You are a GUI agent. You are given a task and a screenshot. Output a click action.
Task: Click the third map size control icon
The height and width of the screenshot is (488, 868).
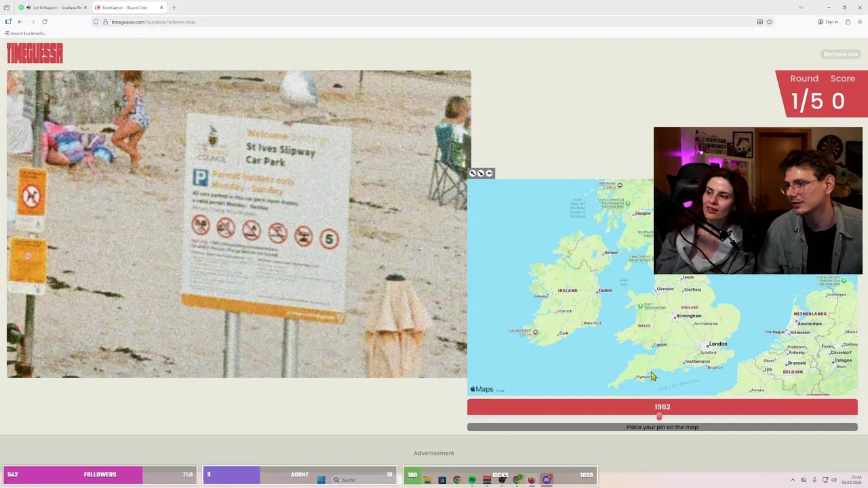[489, 174]
